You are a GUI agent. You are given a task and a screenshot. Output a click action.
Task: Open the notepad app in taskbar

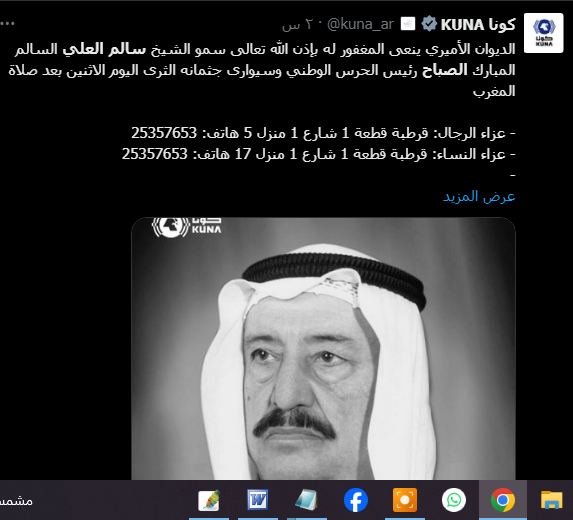(x=307, y=500)
